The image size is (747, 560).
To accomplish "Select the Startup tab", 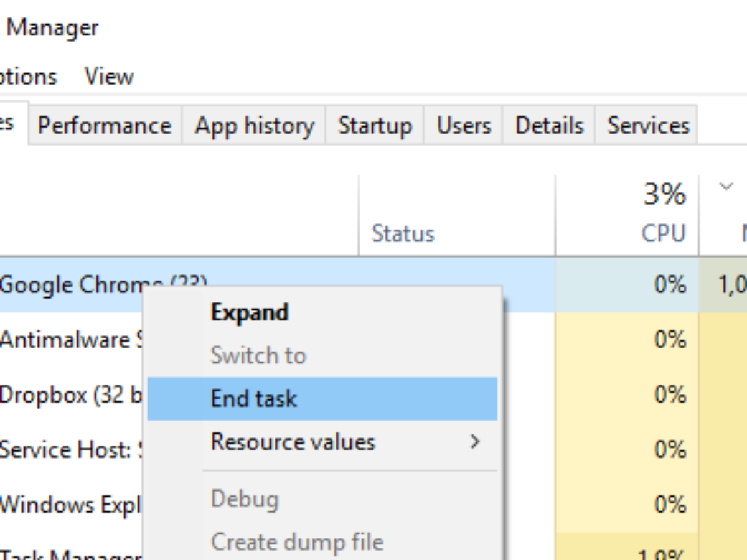I will 375,125.
